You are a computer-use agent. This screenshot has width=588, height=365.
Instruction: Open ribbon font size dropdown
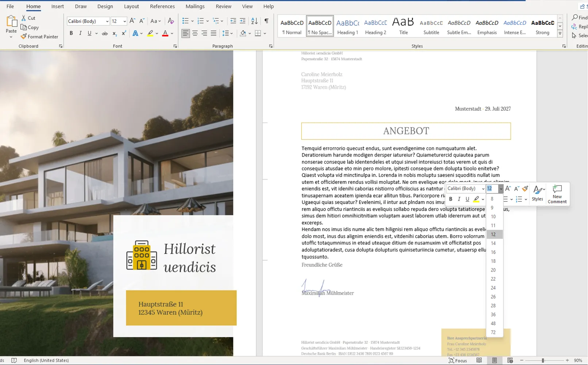[124, 21]
